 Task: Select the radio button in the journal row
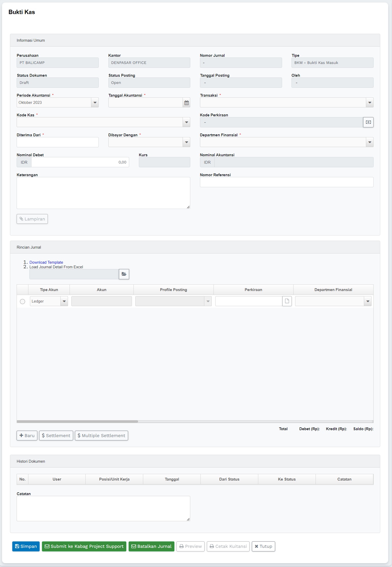(23, 302)
